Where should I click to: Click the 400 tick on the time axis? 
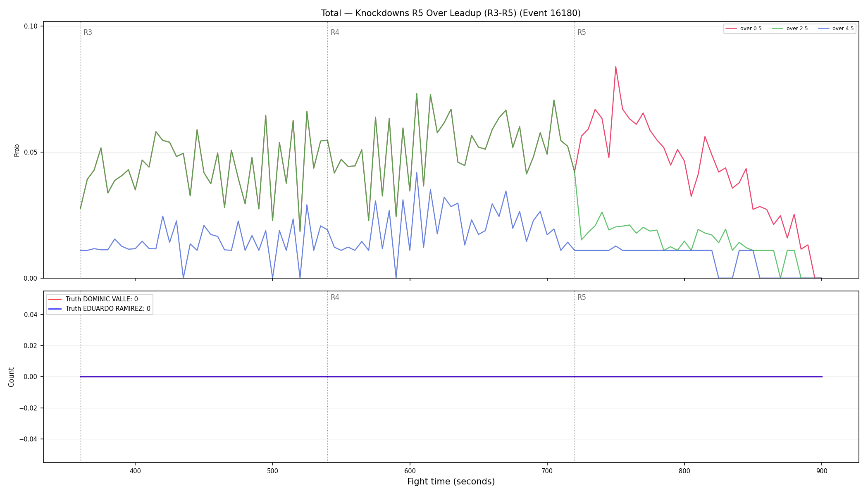[x=135, y=471]
